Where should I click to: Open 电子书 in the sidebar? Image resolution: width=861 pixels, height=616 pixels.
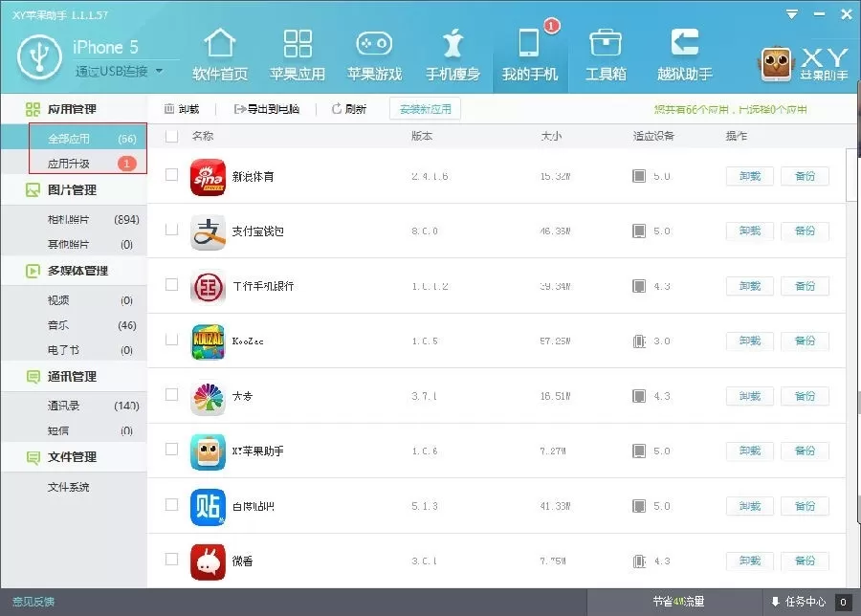pos(74,350)
